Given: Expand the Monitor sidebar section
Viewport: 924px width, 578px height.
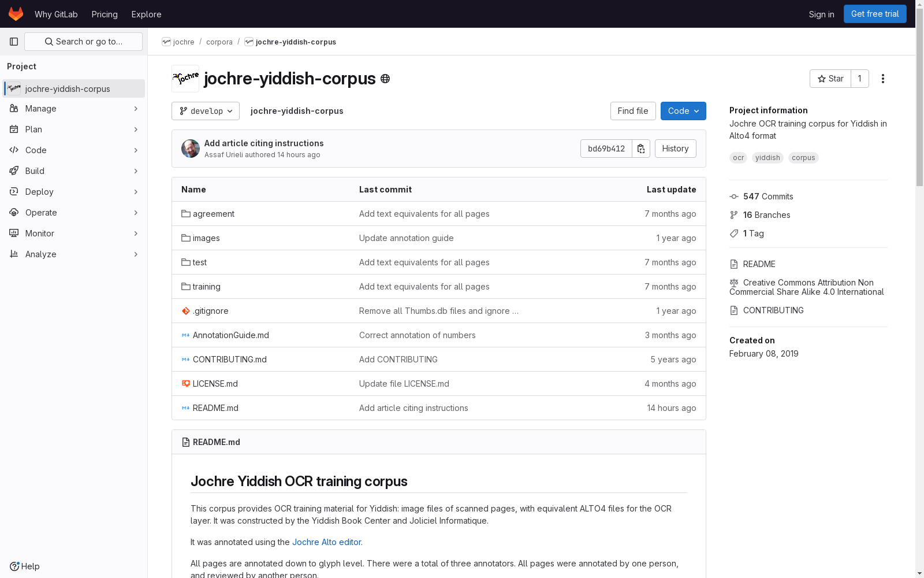Looking at the screenshot, I should (x=73, y=234).
